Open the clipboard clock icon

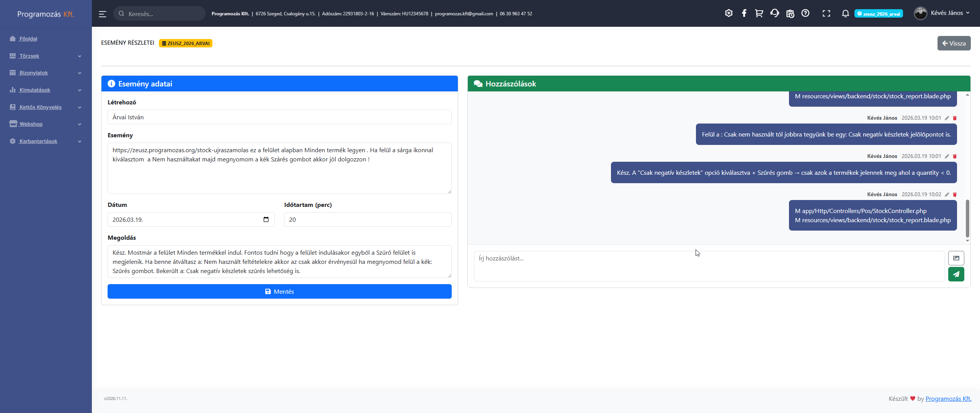click(790, 14)
